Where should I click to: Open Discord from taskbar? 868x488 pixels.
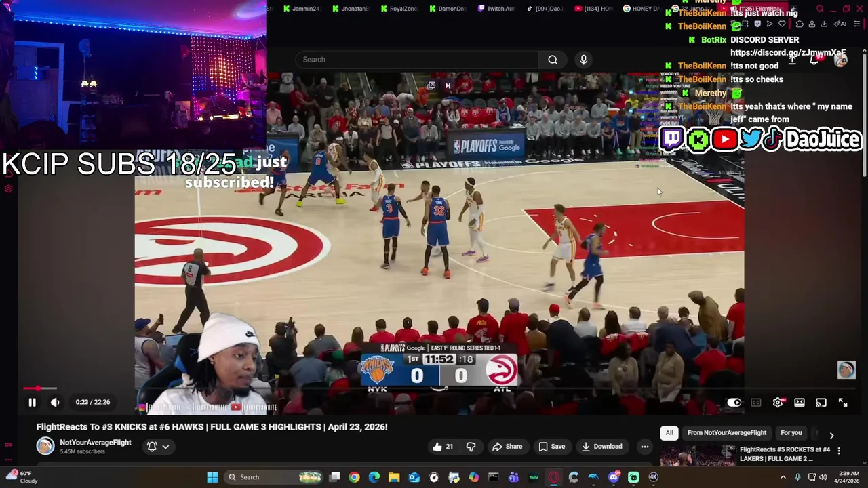tap(614, 477)
